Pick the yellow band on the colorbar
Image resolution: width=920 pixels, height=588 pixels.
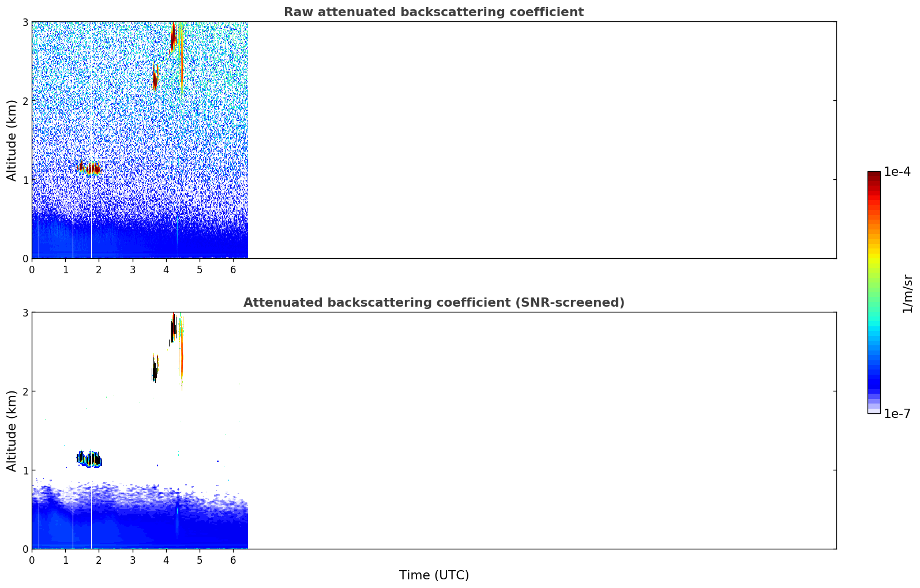(873, 254)
